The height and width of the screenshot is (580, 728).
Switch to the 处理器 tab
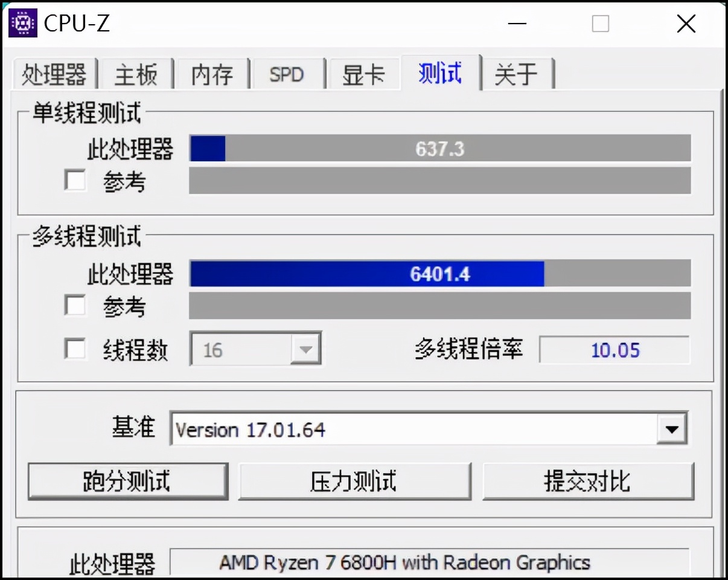53,74
